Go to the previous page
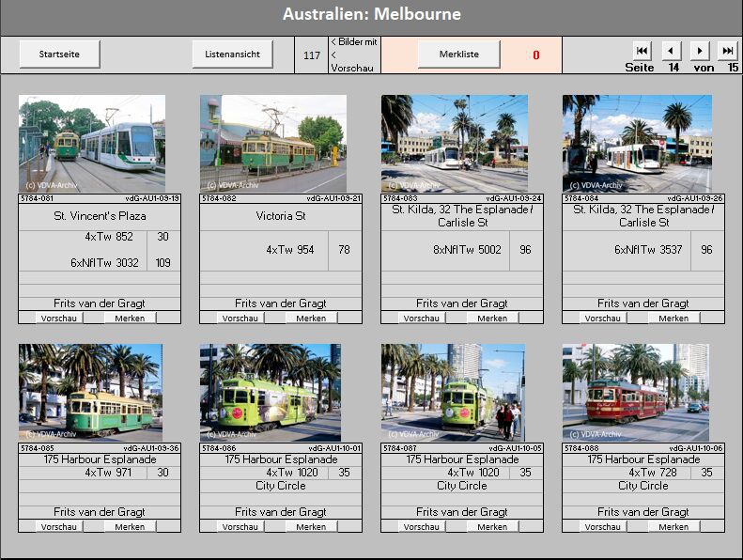Viewport: 743px width, 560px height. click(671, 50)
